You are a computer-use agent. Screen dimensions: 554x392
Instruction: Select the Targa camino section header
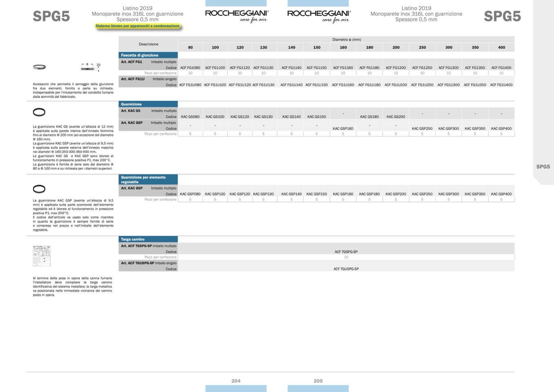tap(148, 239)
